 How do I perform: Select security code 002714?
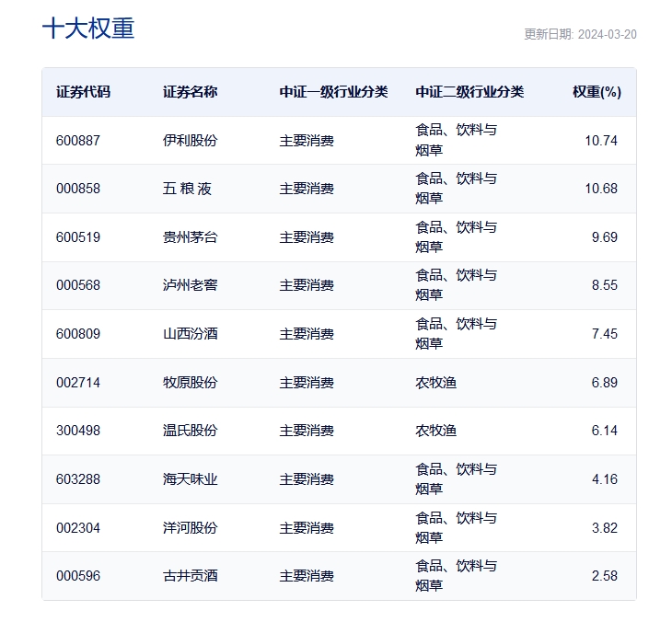pos(78,382)
